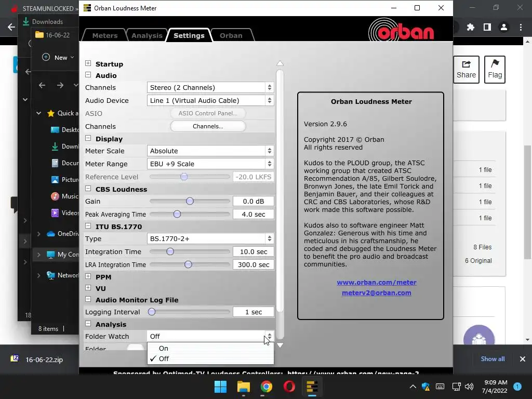The image size is (532, 399).
Task: Open the notification badge in taskbar
Action: [x=517, y=387]
